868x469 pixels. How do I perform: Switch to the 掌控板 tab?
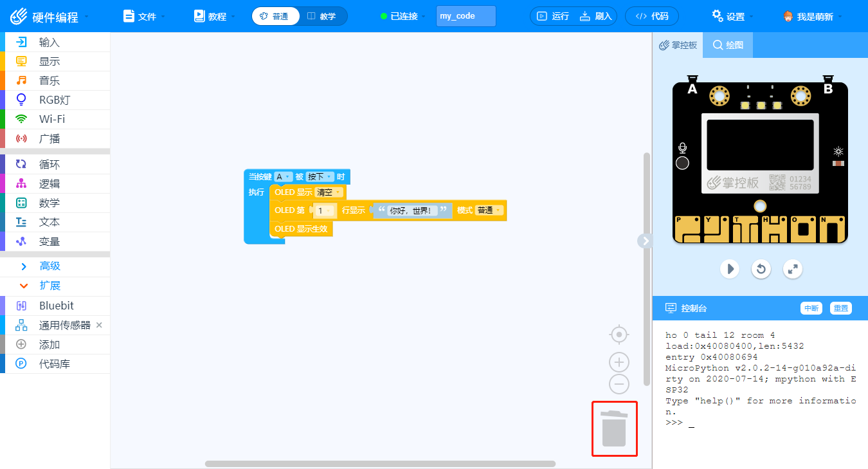point(678,45)
